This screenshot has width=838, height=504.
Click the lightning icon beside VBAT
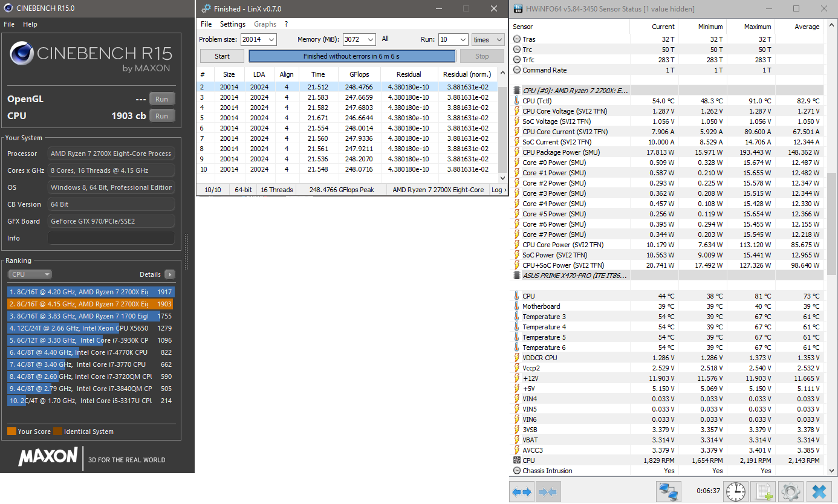[x=517, y=440]
